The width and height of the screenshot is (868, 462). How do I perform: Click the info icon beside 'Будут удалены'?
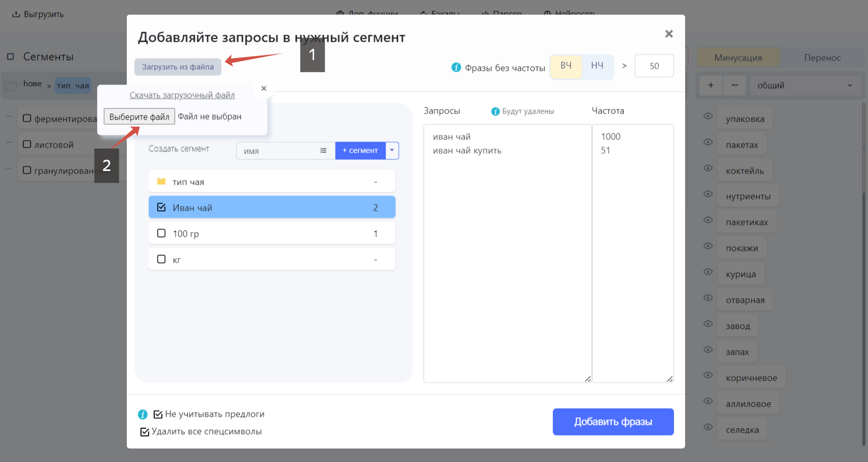(495, 111)
